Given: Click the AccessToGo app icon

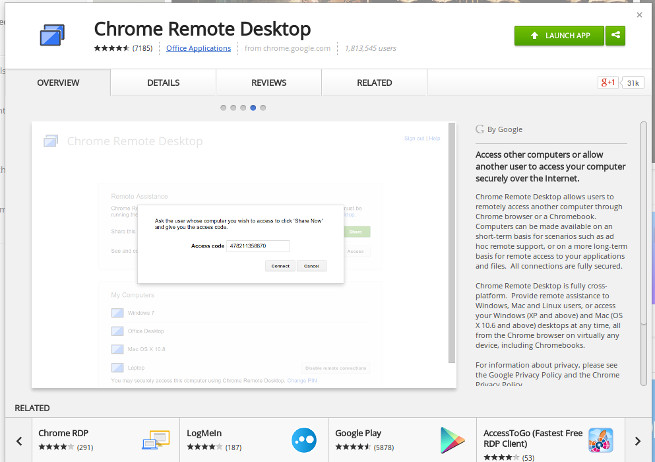Looking at the screenshot, I should [x=601, y=440].
